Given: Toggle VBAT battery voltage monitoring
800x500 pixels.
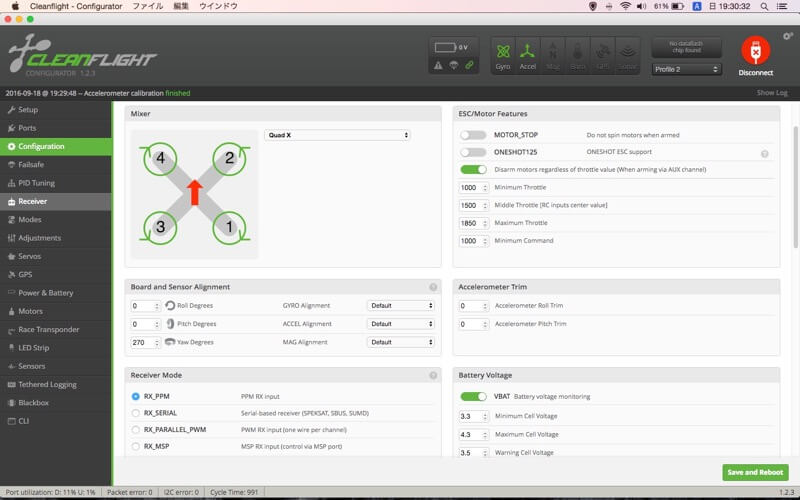Looking at the screenshot, I should [x=473, y=396].
